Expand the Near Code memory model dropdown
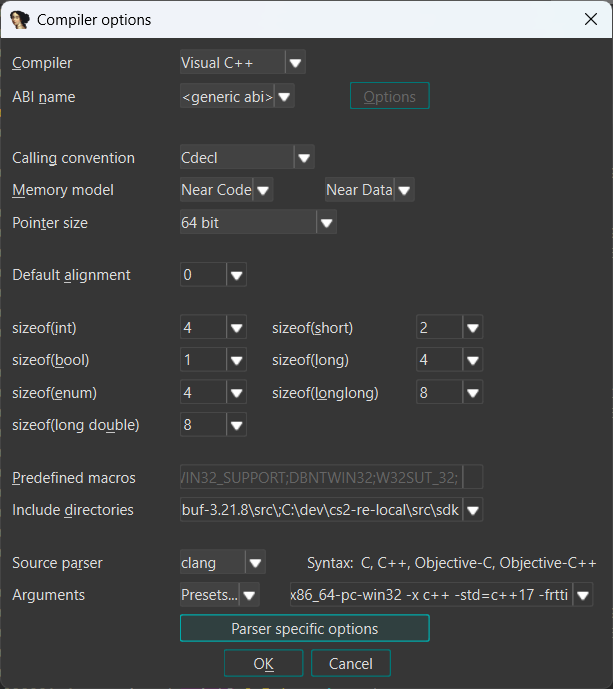 click(226, 190)
